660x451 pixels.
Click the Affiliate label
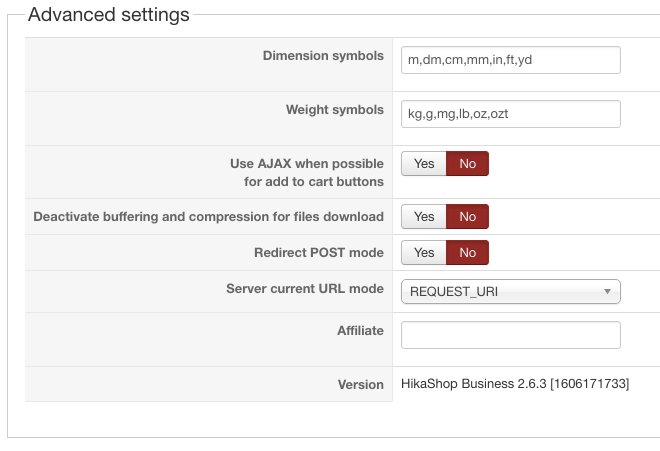point(360,330)
